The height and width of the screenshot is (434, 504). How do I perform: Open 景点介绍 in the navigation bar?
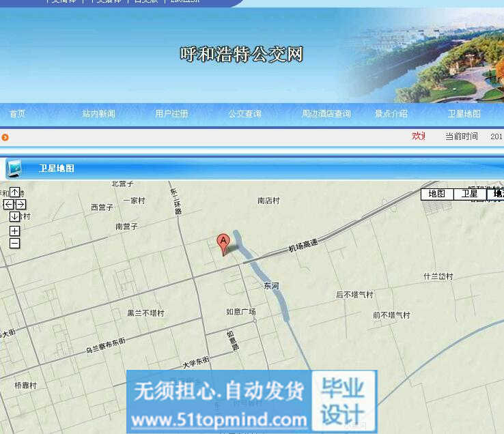tap(391, 114)
